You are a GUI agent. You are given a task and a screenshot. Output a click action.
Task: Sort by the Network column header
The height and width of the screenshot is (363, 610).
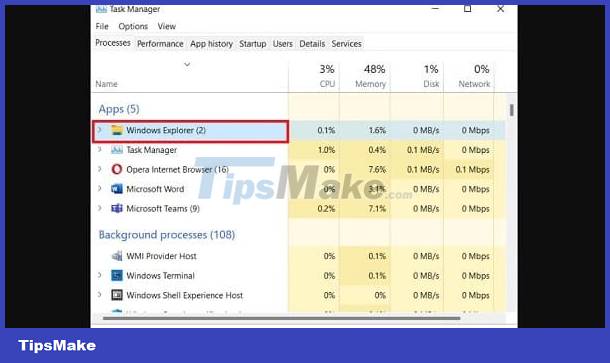pyautogui.click(x=474, y=84)
